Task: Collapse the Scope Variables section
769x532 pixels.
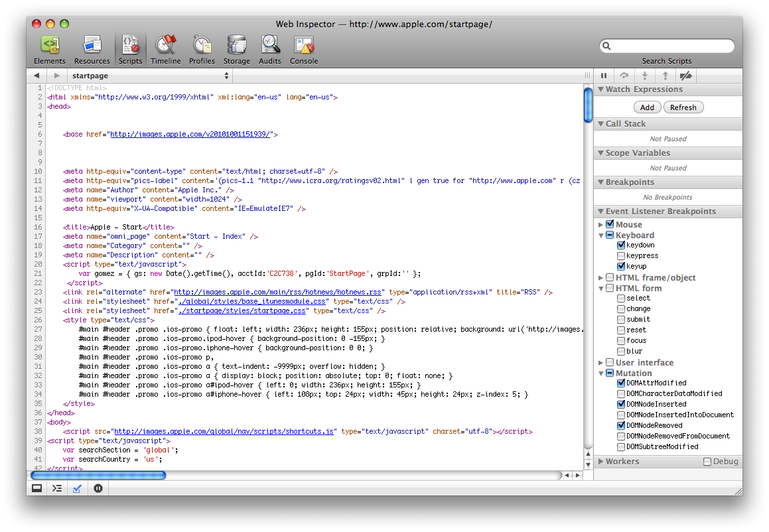Action: tap(600, 153)
